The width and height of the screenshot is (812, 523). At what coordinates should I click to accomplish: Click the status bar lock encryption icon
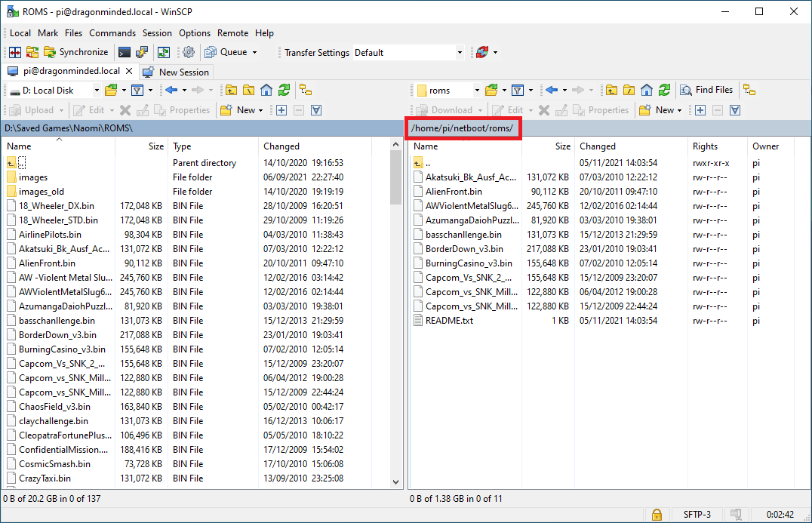tap(657, 514)
